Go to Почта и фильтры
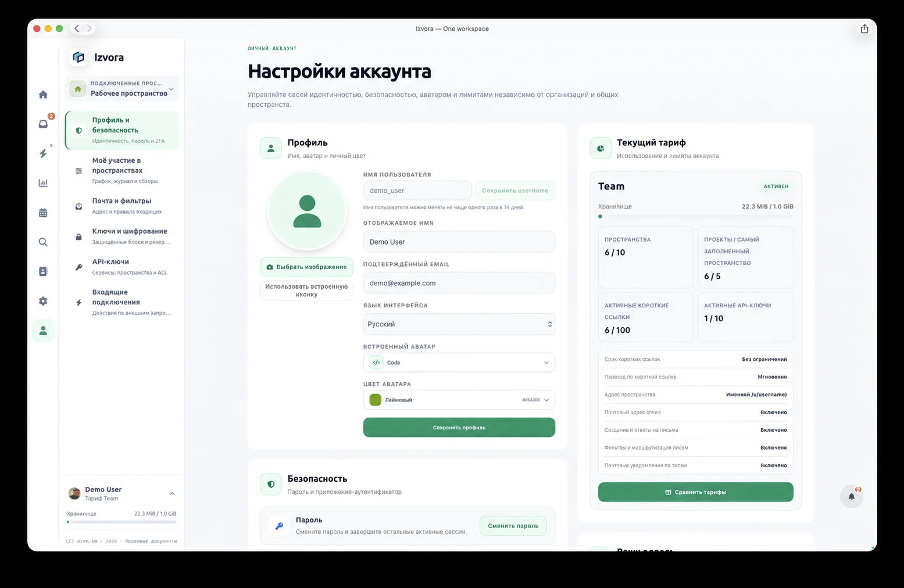 [122, 206]
